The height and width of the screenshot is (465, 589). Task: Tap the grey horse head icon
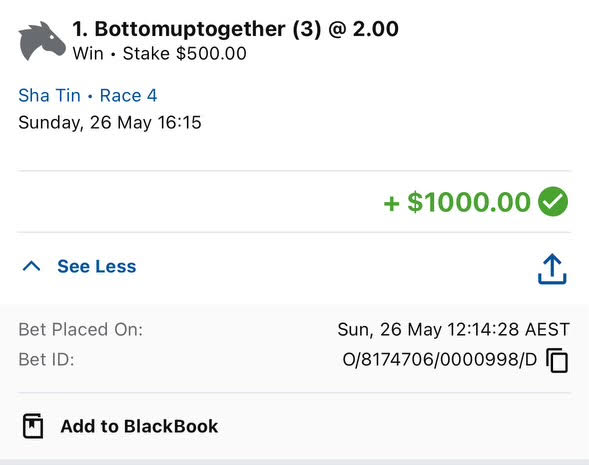point(42,41)
